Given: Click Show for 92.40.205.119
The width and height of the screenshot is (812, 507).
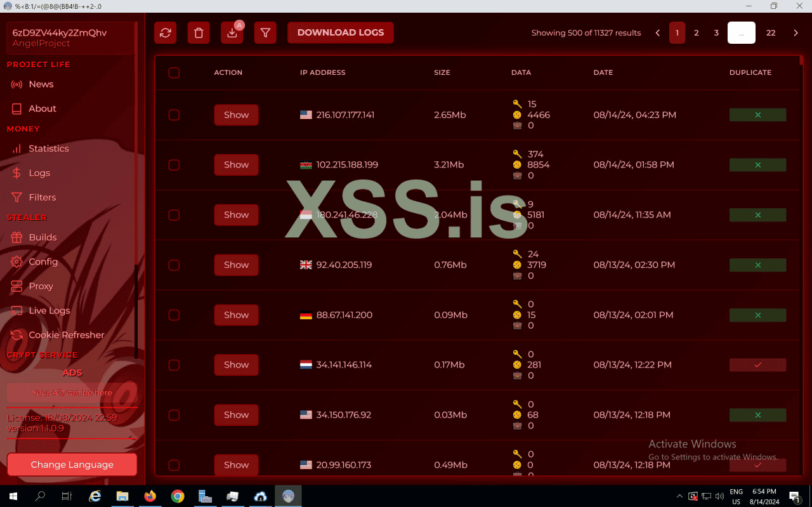Looking at the screenshot, I should click(x=236, y=265).
